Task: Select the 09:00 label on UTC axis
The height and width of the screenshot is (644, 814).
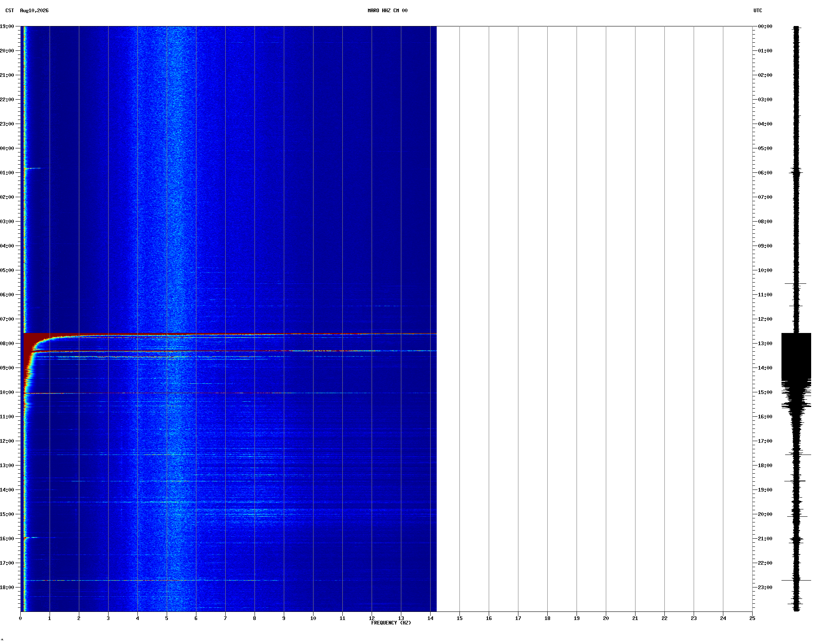Action: click(765, 246)
